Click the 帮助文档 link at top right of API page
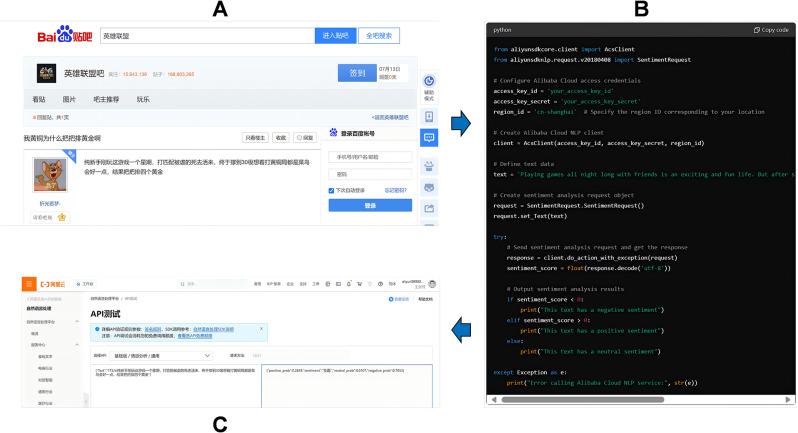 [425, 299]
